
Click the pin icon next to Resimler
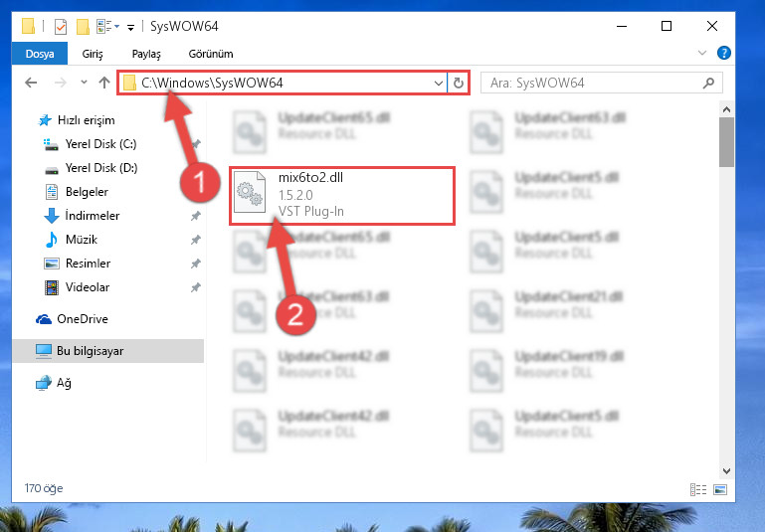196,264
